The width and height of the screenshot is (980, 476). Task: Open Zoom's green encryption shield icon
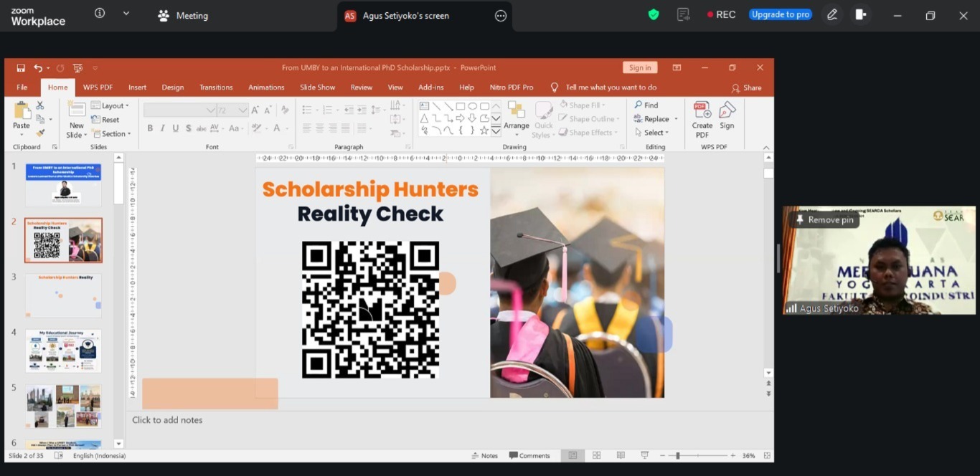click(x=653, y=14)
